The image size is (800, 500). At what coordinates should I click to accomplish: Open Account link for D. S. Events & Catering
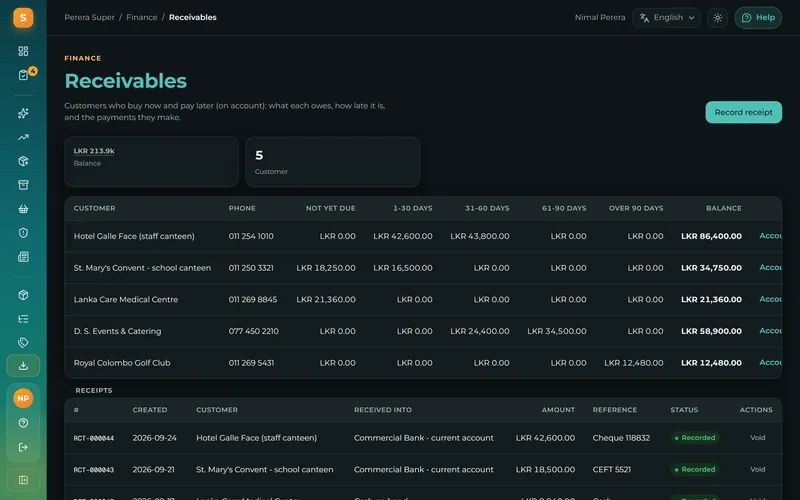(x=770, y=331)
